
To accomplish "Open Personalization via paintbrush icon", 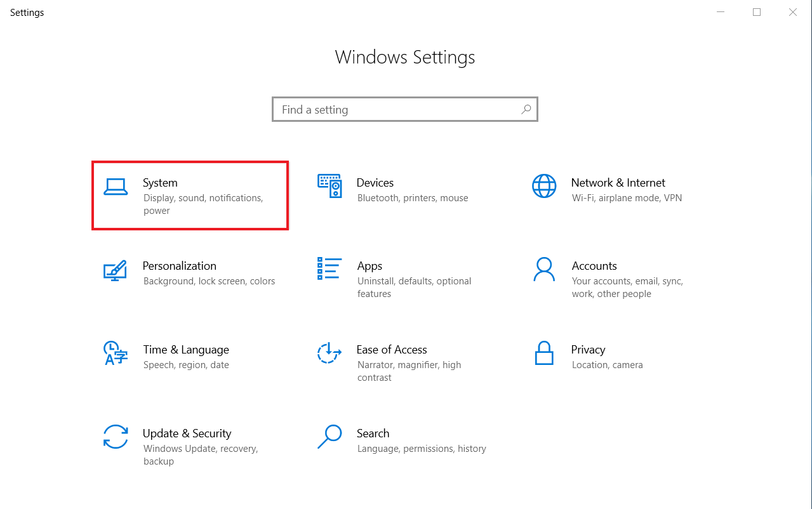I will [x=116, y=271].
